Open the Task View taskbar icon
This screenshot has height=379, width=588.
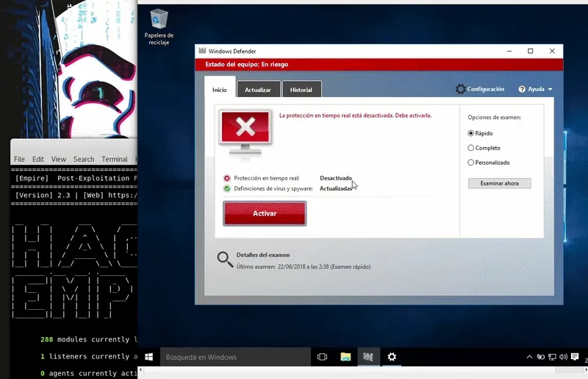point(322,357)
